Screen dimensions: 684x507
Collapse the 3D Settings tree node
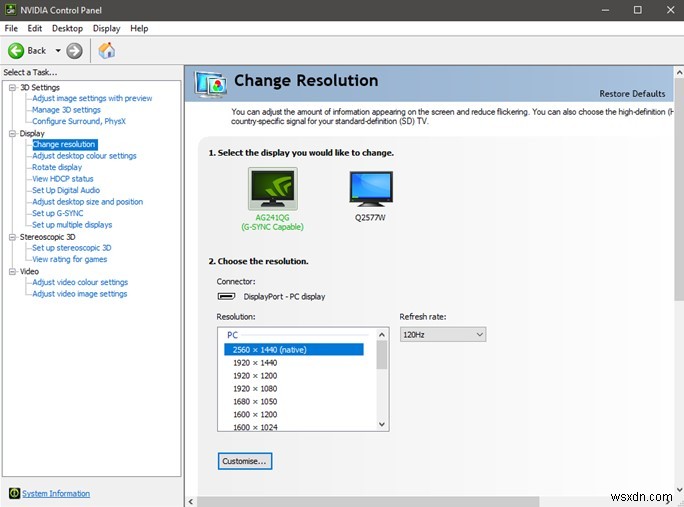click(12, 87)
